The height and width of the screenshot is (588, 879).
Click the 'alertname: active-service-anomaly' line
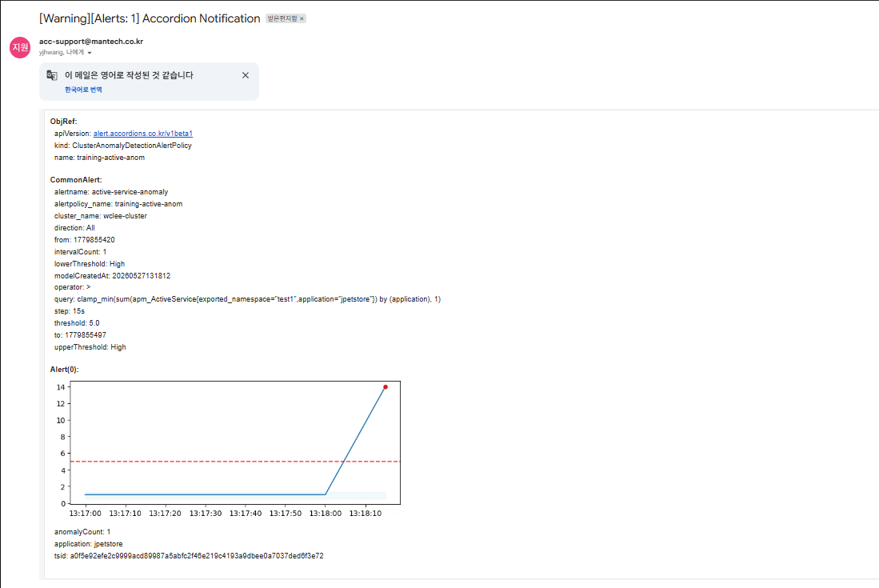111,192
